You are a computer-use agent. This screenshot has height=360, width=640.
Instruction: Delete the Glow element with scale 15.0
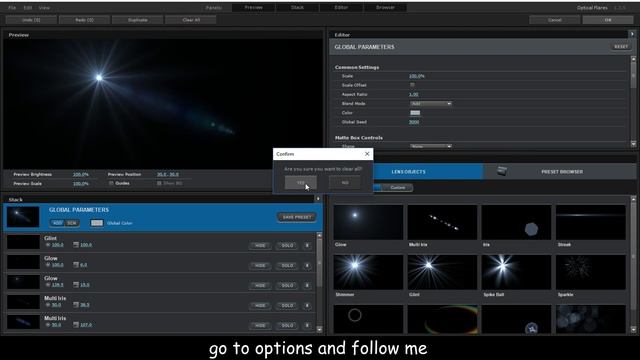click(x=307, y=285)
